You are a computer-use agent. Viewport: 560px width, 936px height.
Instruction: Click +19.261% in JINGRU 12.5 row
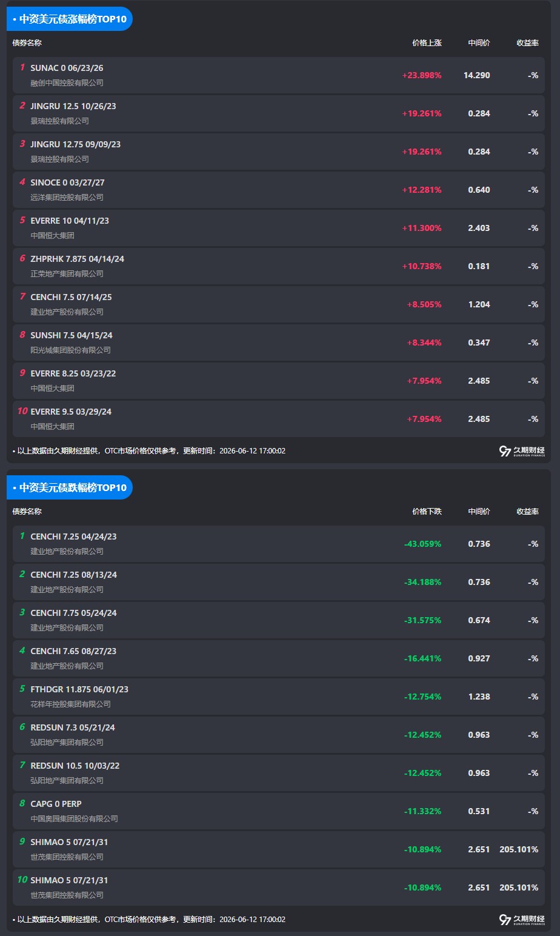422,113
